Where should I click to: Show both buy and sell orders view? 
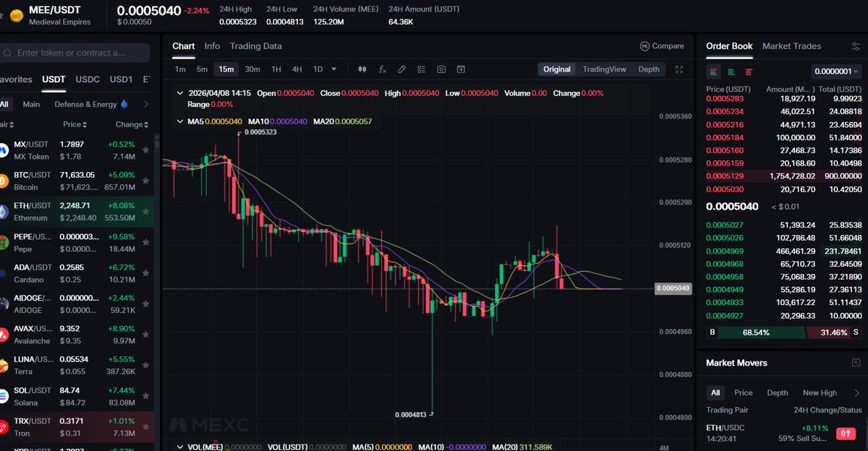tap(714, 72)
